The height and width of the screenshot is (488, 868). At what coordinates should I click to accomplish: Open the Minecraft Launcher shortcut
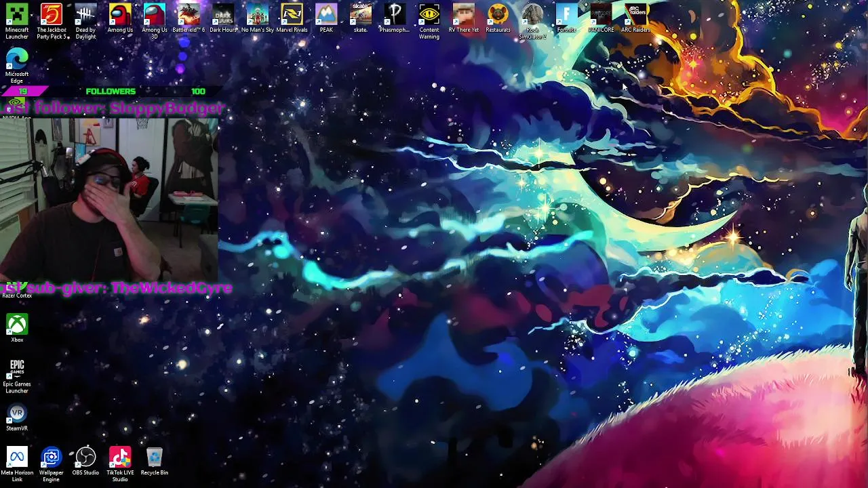(17, 21)
